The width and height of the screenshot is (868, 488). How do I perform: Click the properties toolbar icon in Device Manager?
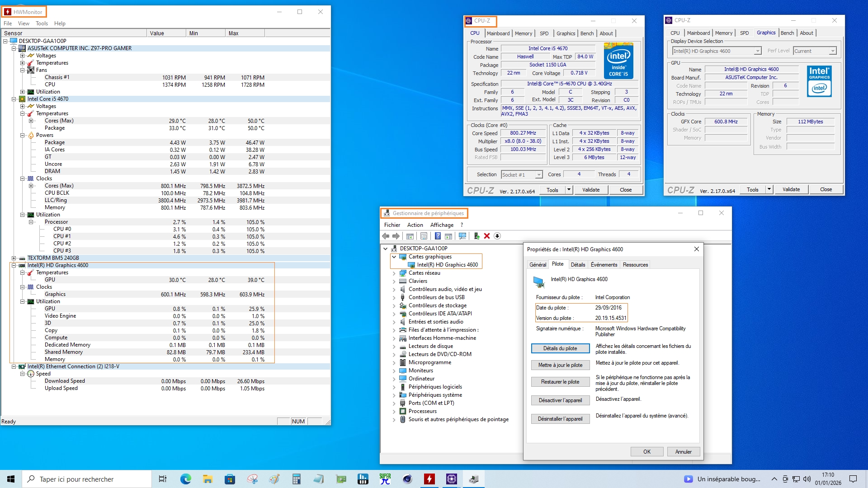424,236
